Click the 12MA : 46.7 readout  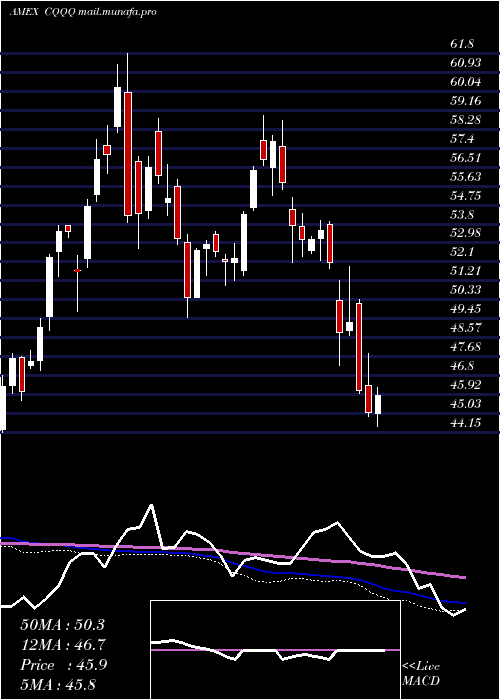pyautogui.click(x=62, y=645)
